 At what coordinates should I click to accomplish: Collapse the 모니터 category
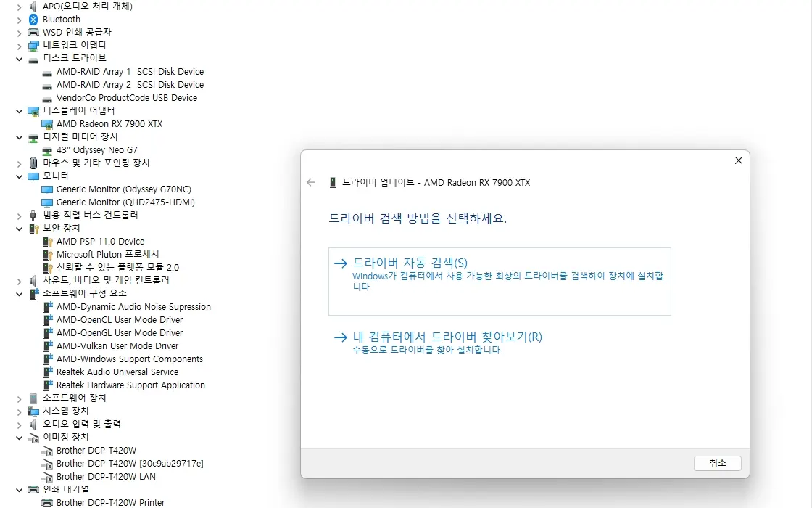(x=19, y=176)
